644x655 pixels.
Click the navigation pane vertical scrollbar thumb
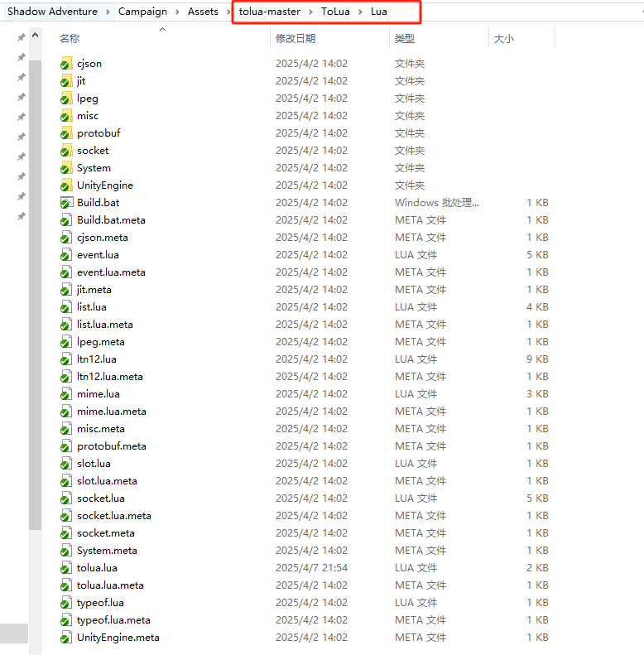(36, 295)
